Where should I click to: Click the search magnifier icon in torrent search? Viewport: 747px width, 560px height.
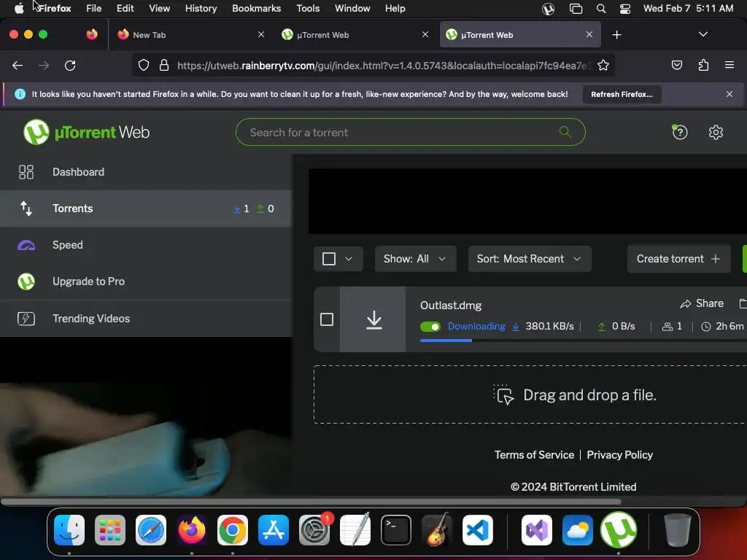[565, 132]
